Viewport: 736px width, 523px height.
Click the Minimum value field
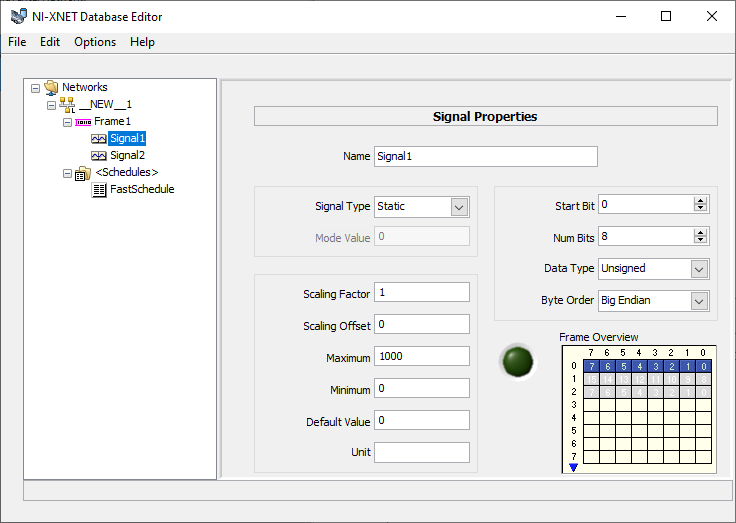pyautogui.click(x=422, y=388)
